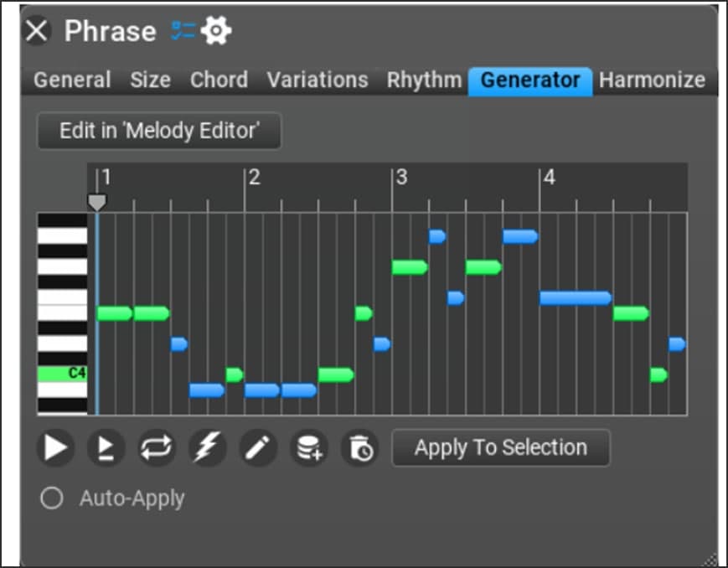Click Edit in 'Melody Editor' button
The image size is (728, 568).
point(159,132)
